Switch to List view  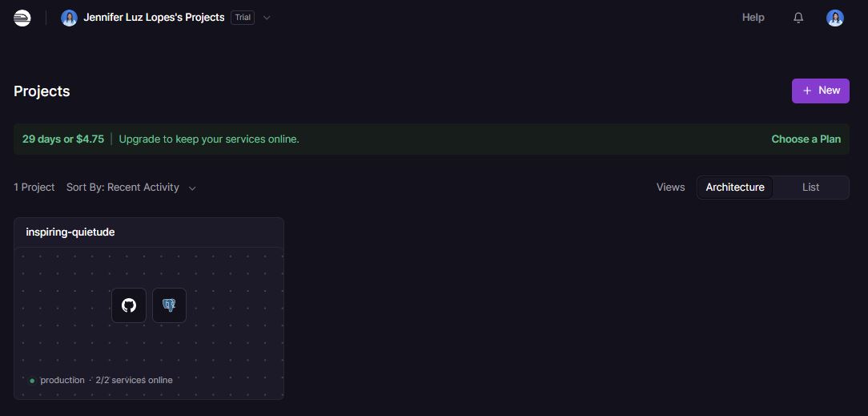pos(810,188)
